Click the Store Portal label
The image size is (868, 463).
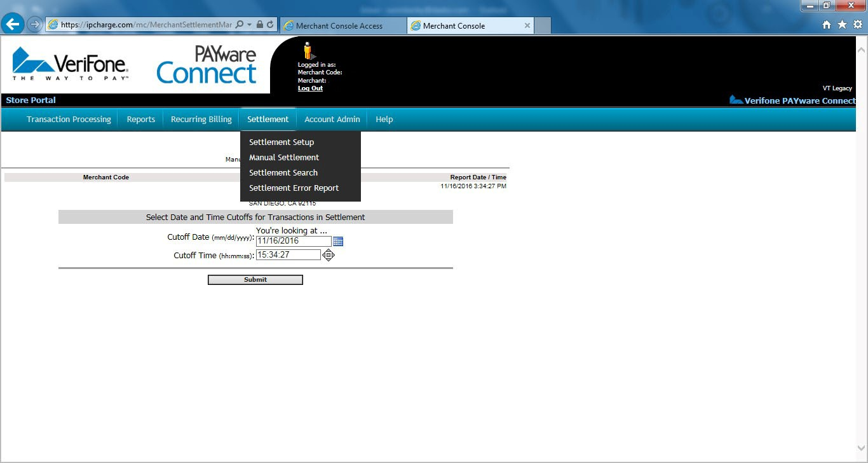click(31, 100)
